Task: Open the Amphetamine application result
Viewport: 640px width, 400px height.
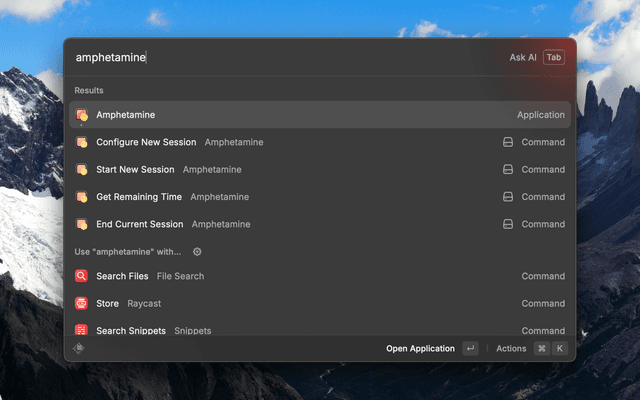Action: [x=320, y=115]
